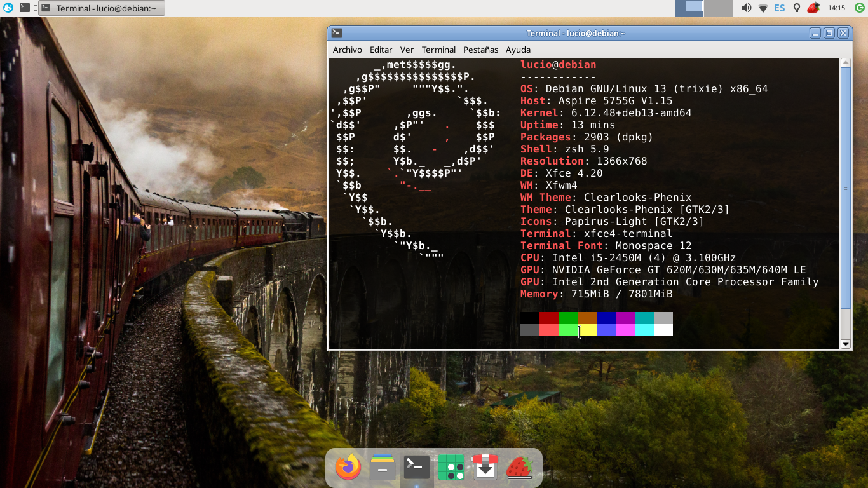
Task: Click the purple color block in the top row
Action: [625, 318]
